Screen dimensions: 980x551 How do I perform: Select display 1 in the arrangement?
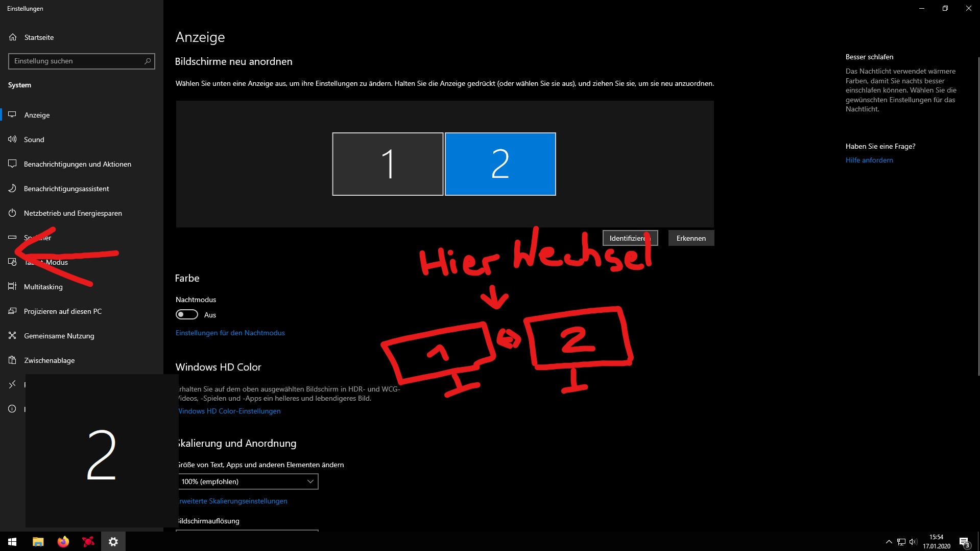(x=388, y=164)
